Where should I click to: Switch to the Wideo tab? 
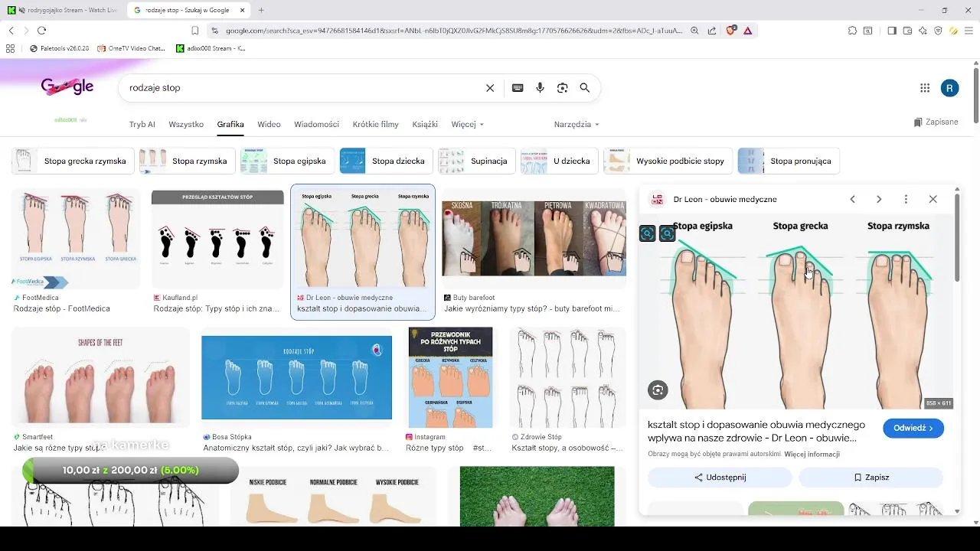[x=269, y=124]
